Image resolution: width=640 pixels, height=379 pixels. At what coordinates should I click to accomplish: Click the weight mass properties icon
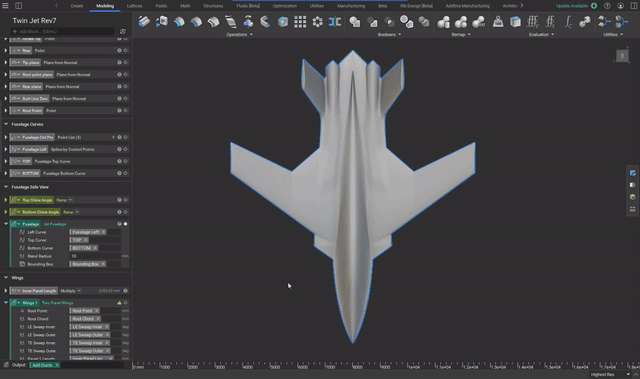click(498, 22)
